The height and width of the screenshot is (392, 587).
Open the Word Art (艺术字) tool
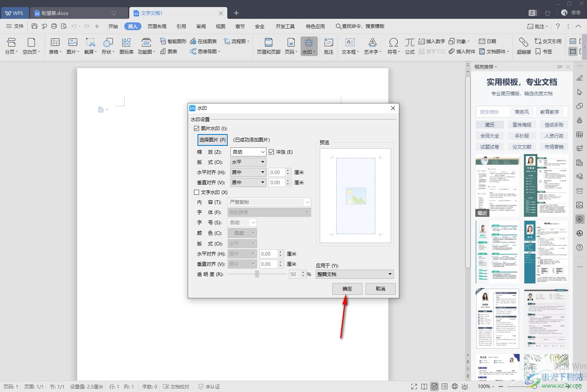373,46
